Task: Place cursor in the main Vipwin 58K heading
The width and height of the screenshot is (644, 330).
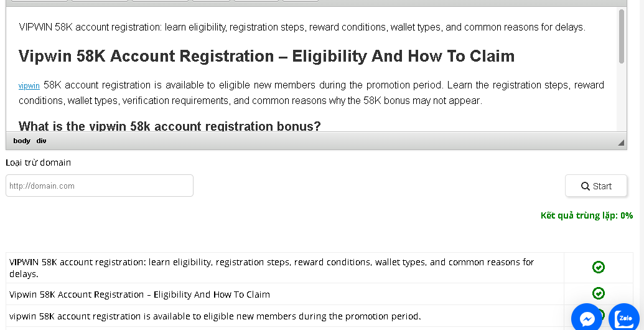Action: [x=266, y=56]
